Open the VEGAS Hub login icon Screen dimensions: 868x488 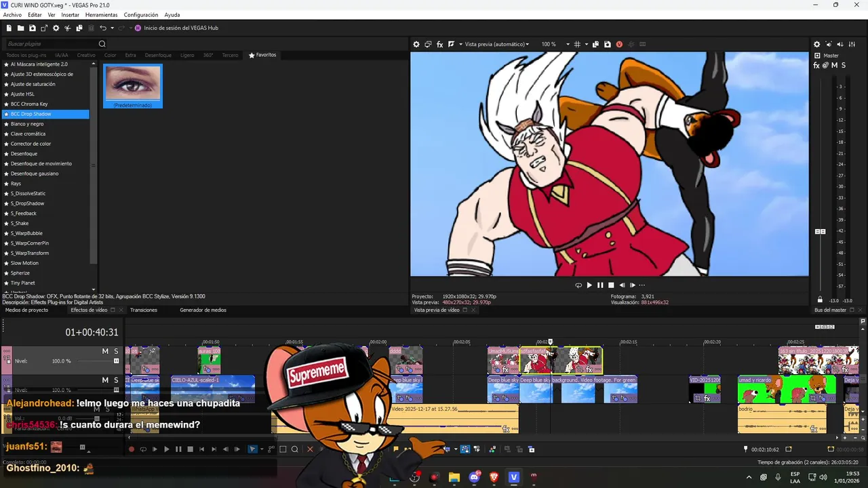138,28
